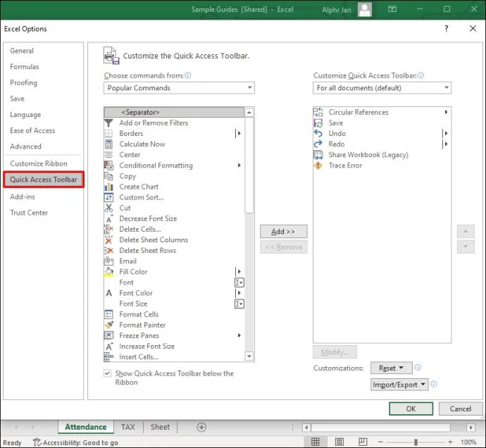This screenshot has width=486, height=448.
Task: Open the For all documents (default) dropdown
Action: (x=382, y=88)
